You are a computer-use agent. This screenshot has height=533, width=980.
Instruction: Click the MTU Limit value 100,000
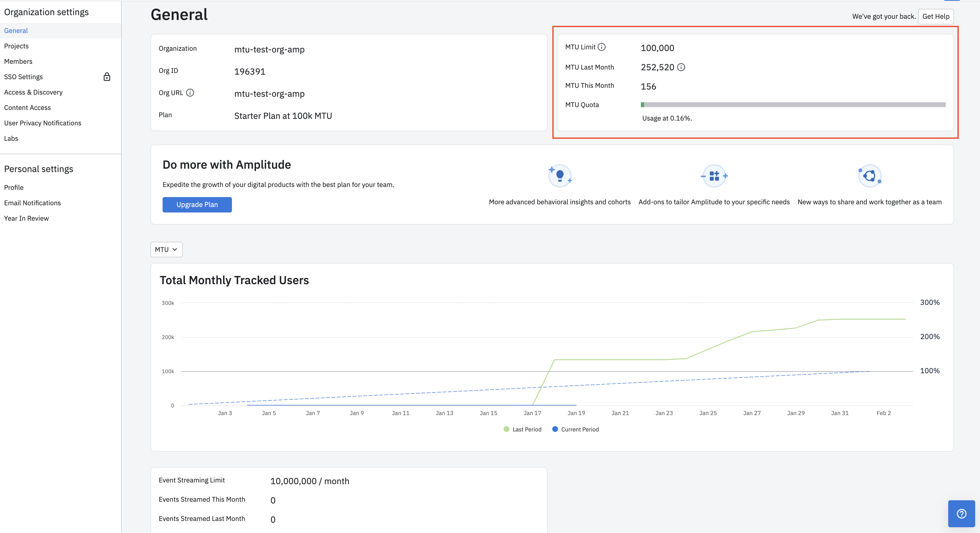coord(658,48)
